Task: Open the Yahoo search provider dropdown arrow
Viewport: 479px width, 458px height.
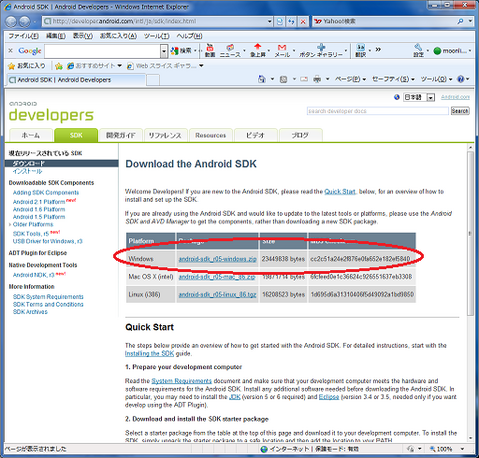Action: click(470, 21)
